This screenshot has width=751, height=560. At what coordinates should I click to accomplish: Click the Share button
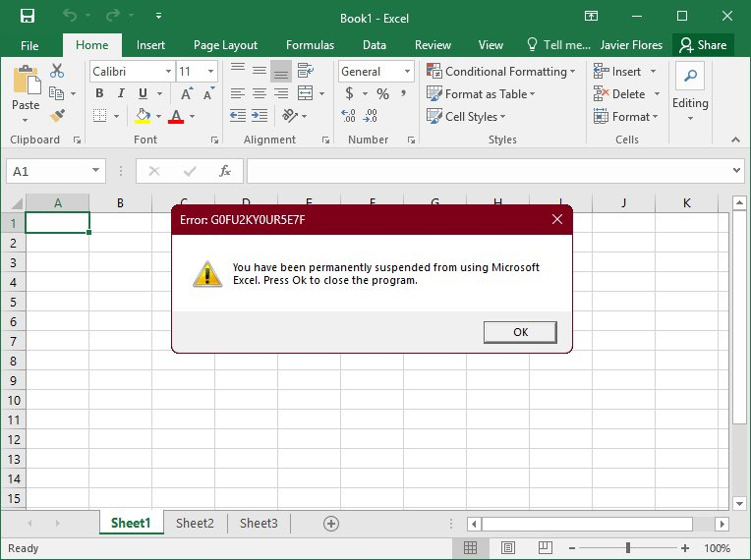[703, 45]
